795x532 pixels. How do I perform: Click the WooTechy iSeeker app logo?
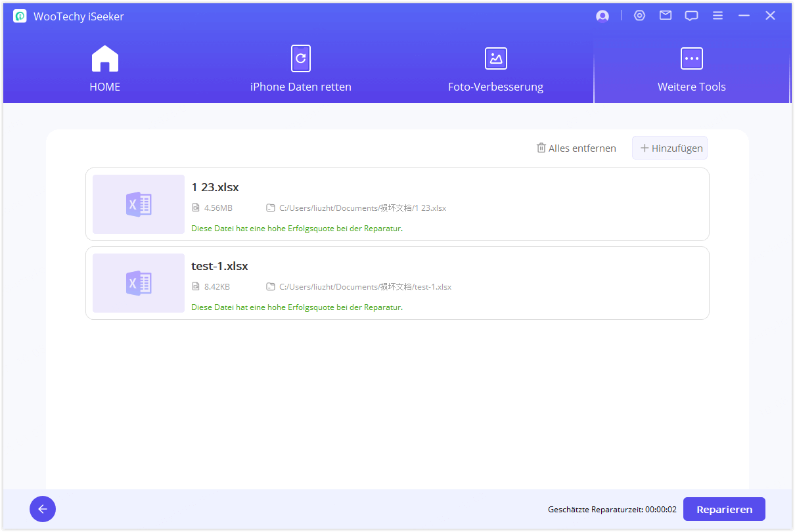click(x=20, y=16)
